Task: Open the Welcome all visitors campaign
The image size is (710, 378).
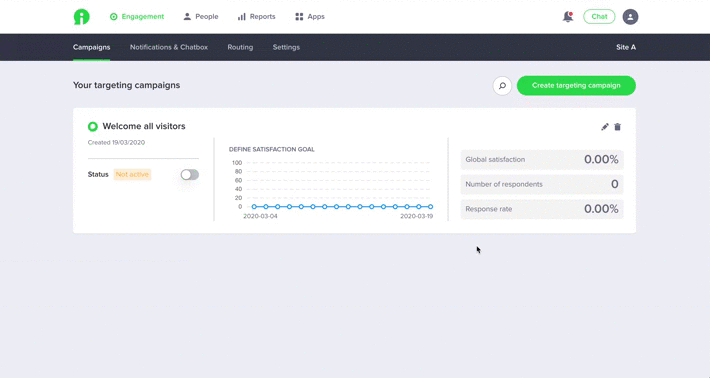Action: (x=144, y=126)
